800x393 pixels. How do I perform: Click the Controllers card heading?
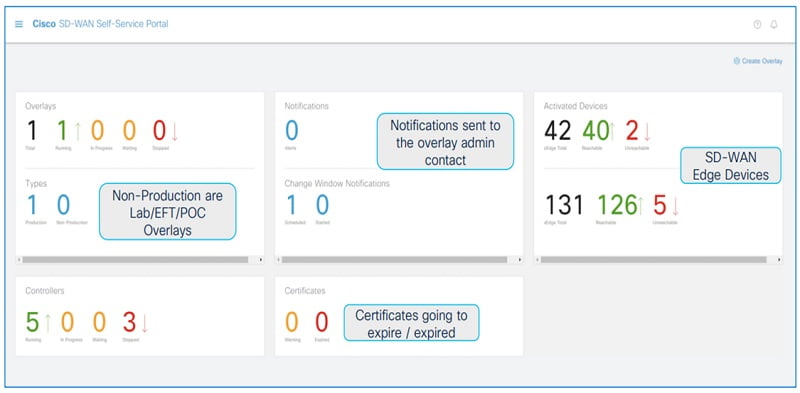pos(45,291)
